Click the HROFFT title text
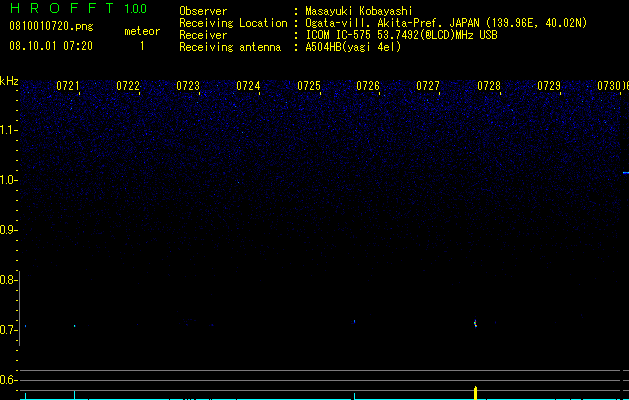This screenshot has width=629, height=400. pos(62,8)
